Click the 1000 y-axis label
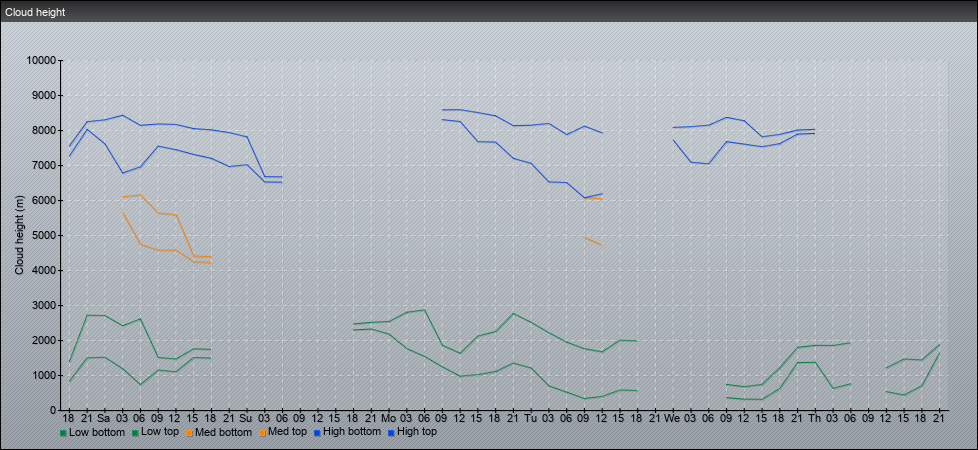Image resolution: width=978 pixels, height=450 pixels. [x=44, y=375]
